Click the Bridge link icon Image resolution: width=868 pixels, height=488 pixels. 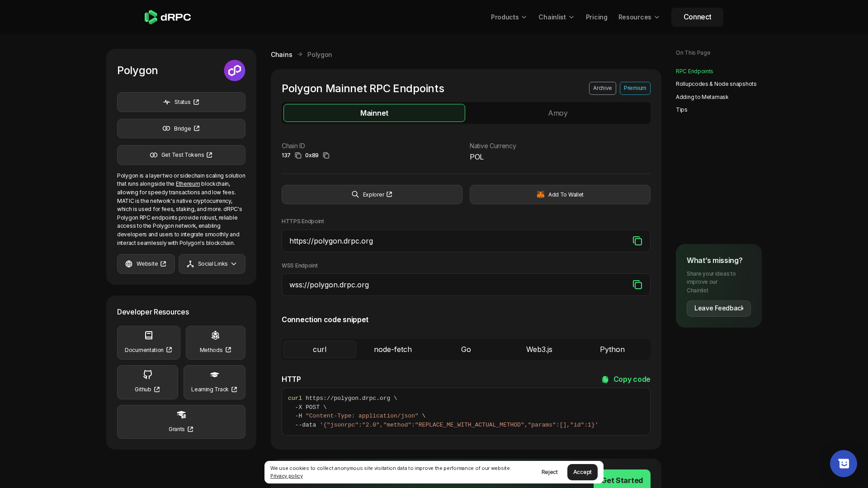tap(166, 129)
